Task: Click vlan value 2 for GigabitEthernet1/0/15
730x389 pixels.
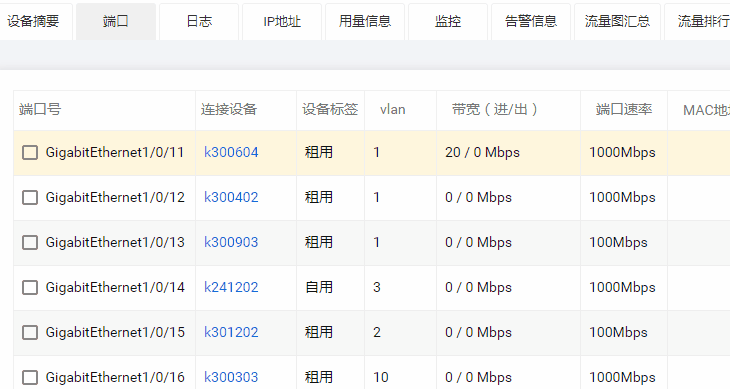Action: [x=377, y=332]
